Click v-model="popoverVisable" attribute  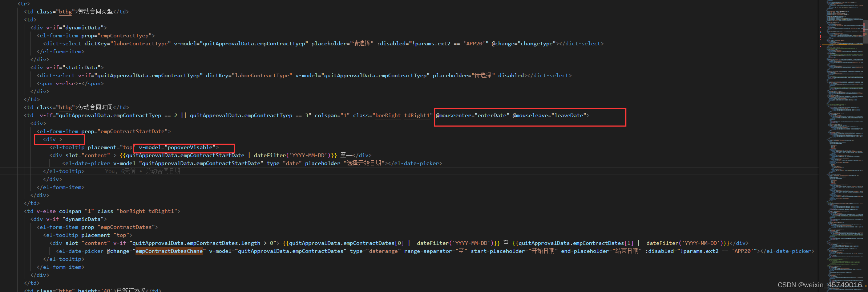click(x=177, y=147)
